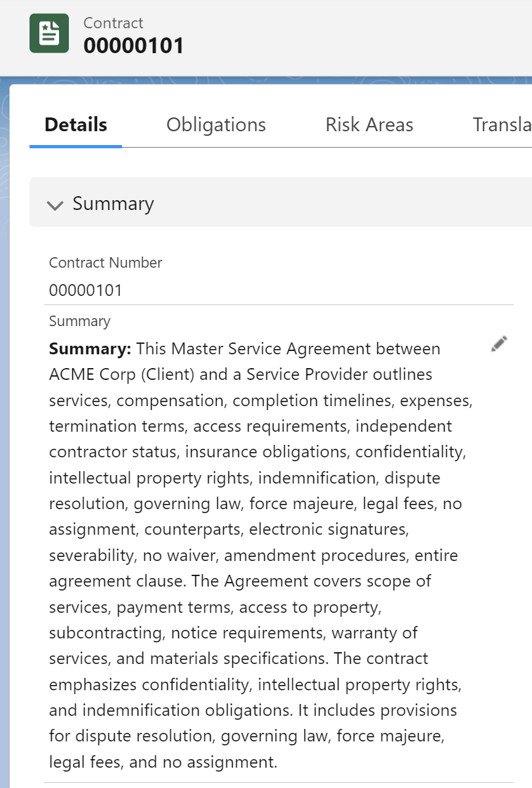Select the Risk Areas tab

tap(369, 125)
